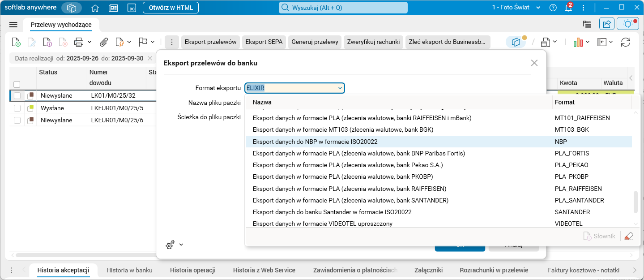644x280 pixels.
Task: Click the Eksport SEPA button
Action: pos(264,42)
